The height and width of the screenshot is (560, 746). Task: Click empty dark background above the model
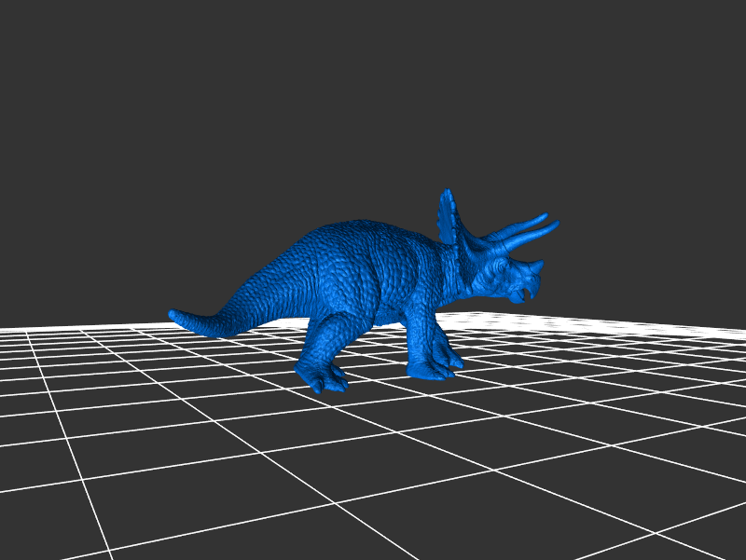(x=280, y=93)
